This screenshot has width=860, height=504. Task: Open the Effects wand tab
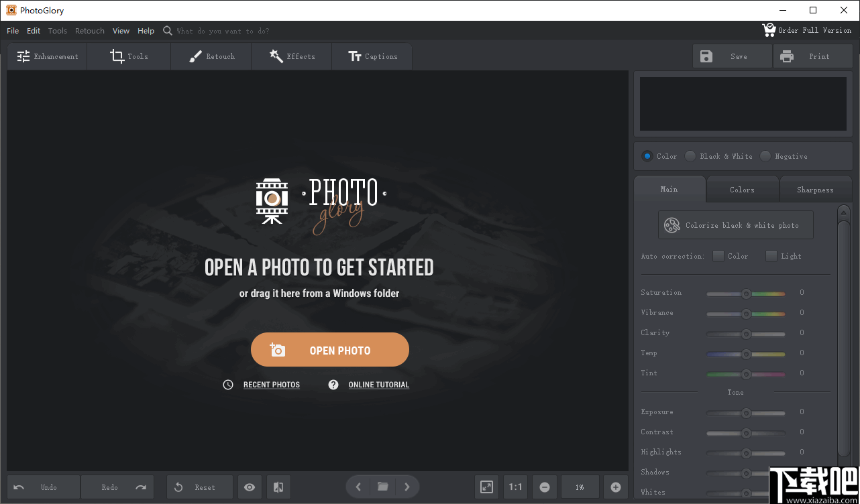click(292, 56)
